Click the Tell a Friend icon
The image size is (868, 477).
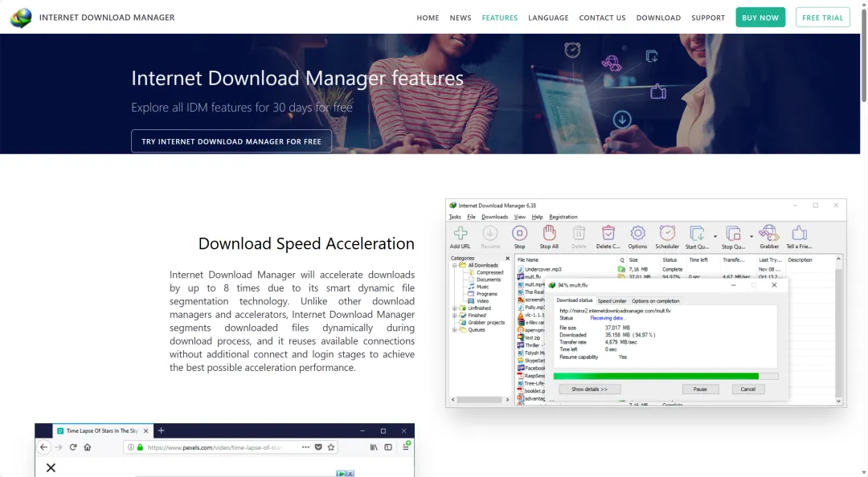point(799,238)
